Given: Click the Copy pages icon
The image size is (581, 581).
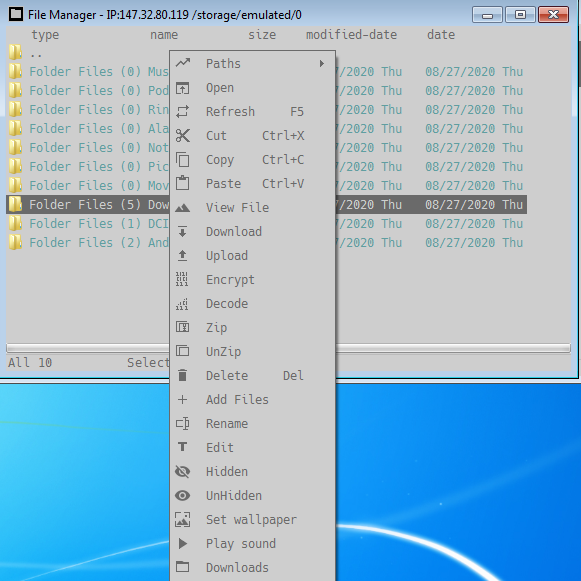Looking at the screenshot, I should pos(183,160).
